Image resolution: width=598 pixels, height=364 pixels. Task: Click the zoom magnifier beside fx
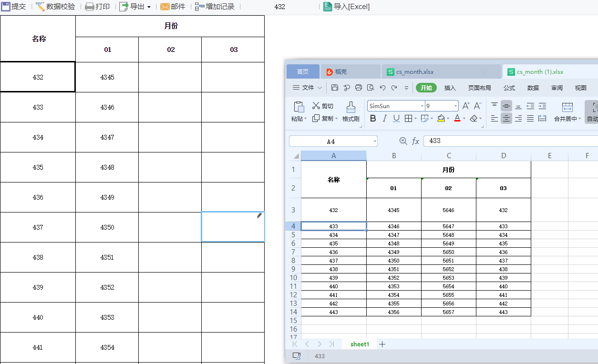click(403, 141)
